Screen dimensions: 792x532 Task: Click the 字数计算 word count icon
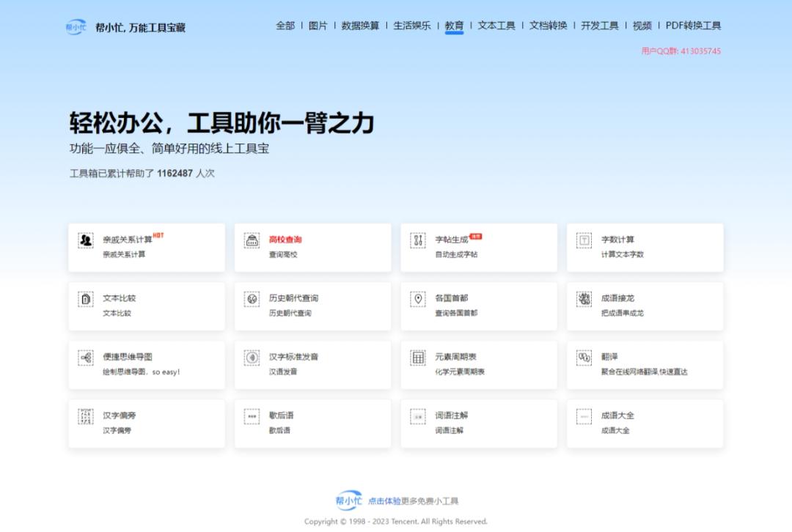[x=584, y=240]
